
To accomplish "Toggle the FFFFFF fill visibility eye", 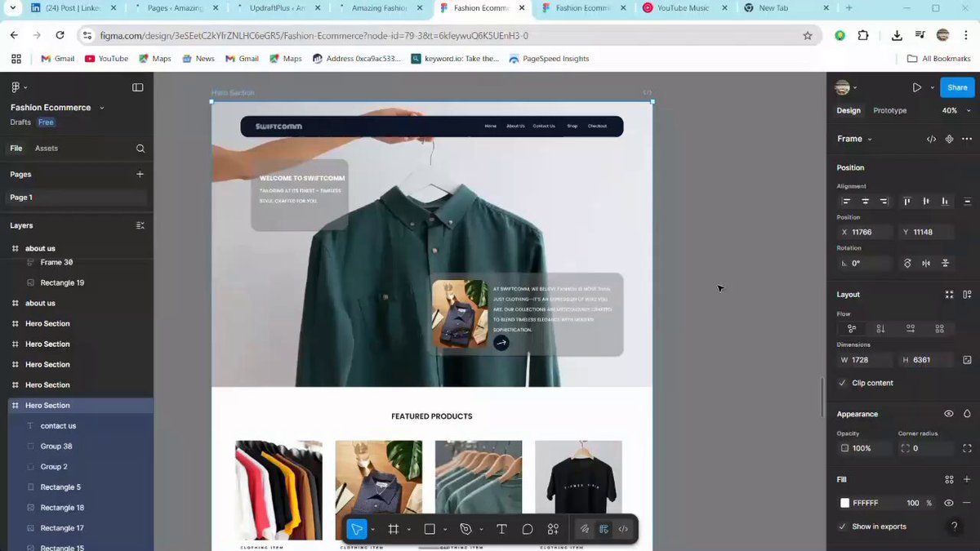I will coord(949,503).
